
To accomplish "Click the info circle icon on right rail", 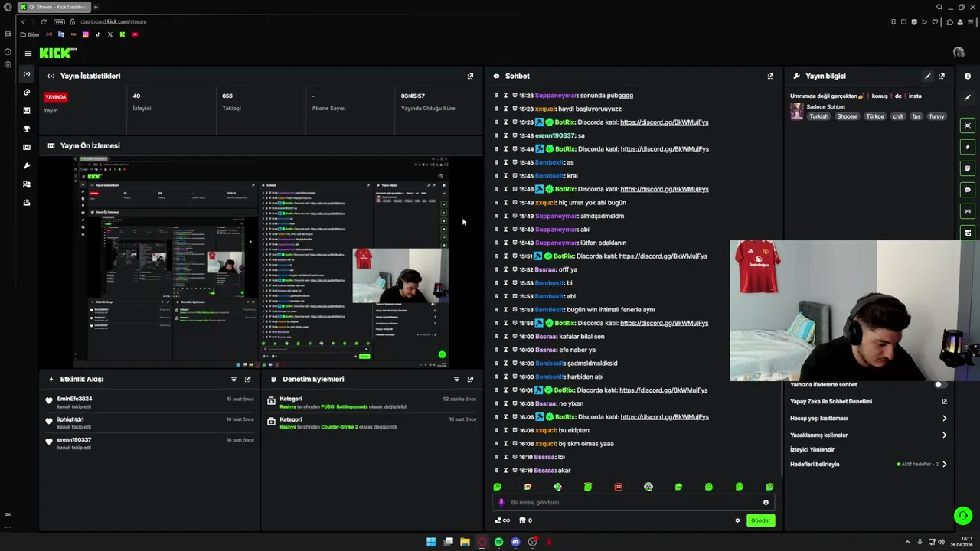I will coord(968,76).
